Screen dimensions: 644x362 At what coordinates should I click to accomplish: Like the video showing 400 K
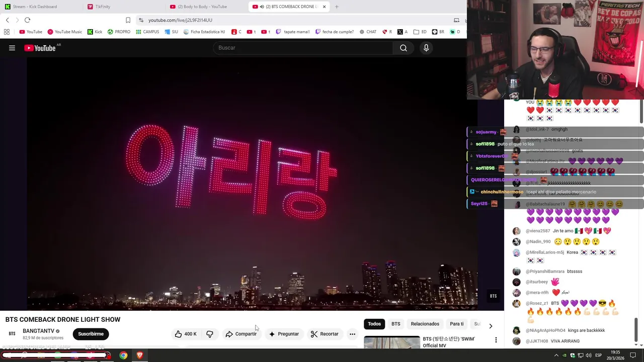(186, 334)
